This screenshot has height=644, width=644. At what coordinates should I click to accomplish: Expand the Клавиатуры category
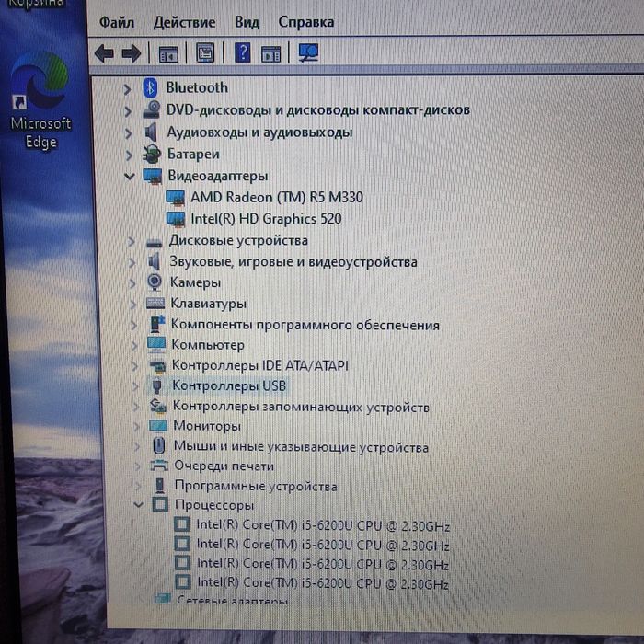click(x=133, y=304)
